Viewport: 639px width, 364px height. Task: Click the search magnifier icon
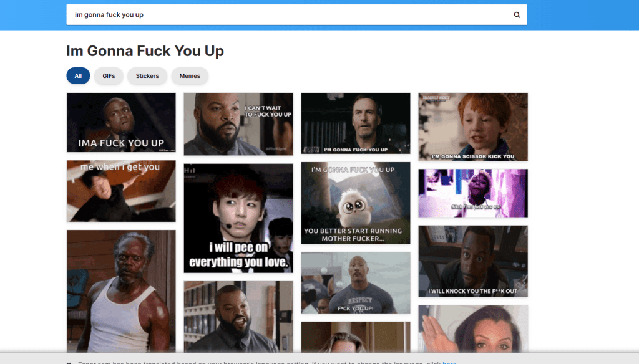click(517, 15)
